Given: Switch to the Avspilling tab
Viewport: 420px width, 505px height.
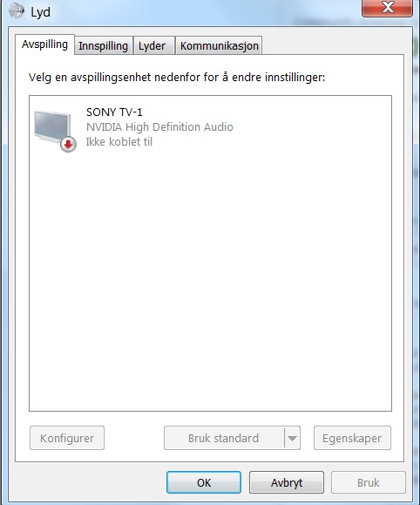Looking at the screenshot, I should pos(44,44).
